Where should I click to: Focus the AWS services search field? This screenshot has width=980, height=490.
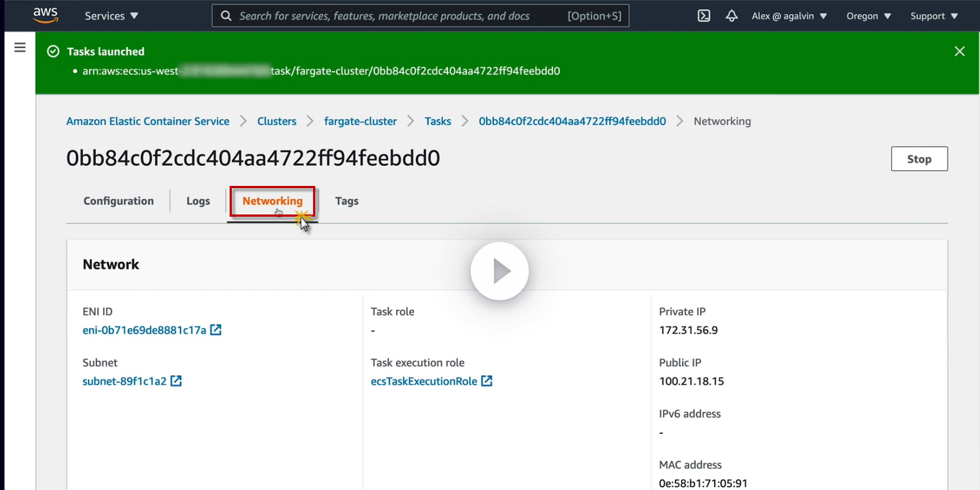421,16
